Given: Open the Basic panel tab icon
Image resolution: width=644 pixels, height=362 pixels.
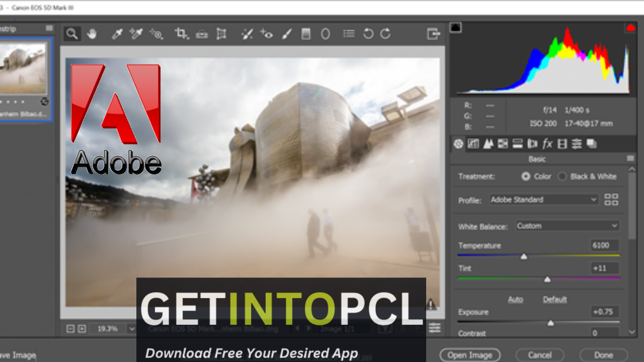Looking at the screenshot, I should pos(458,144).
